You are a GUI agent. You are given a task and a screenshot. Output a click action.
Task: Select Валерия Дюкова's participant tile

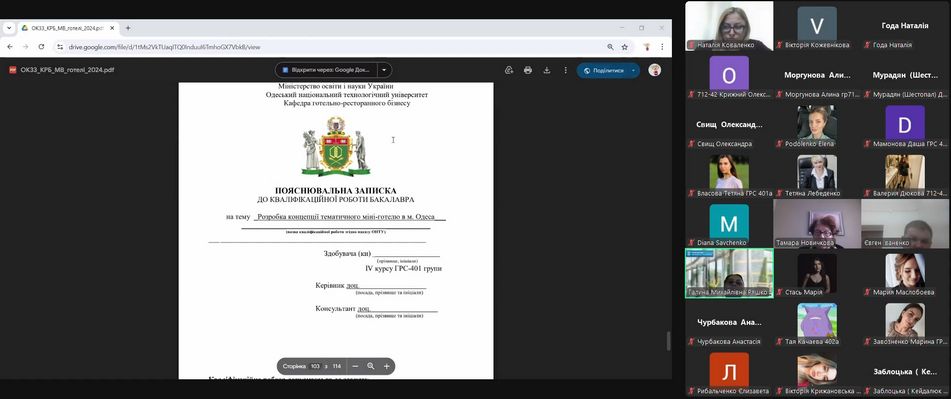(x=905, y=175)
